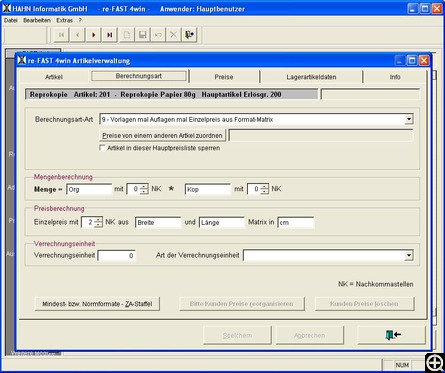Screen dimensions: 445x373
Task: Click the magnifier icon at bottom-right corner
Action: (x=435, y=363)
